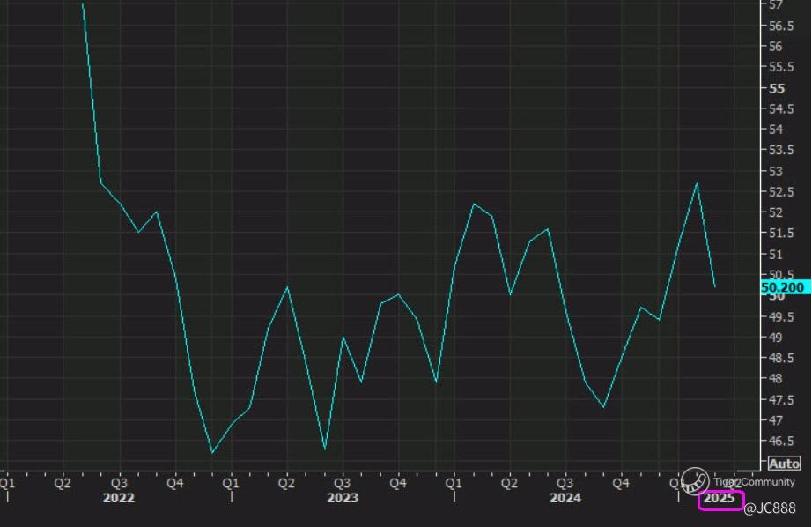The image size is (812, 527).
Task: Open the @JC888 user handle
Action: coord(769,508)
